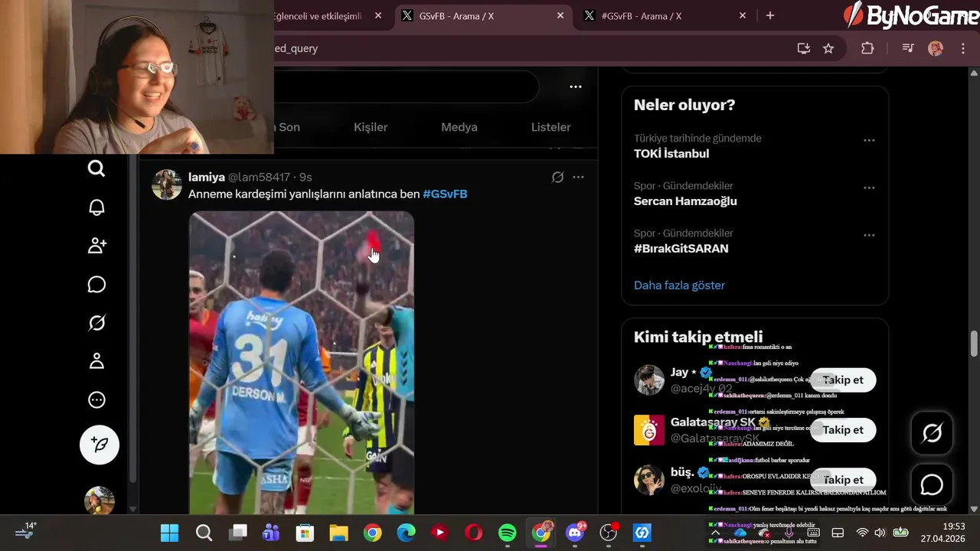Screen dimensions: 980x551
Task: Click the #GSvFB hashtag in post
Action: click(445, 194)
